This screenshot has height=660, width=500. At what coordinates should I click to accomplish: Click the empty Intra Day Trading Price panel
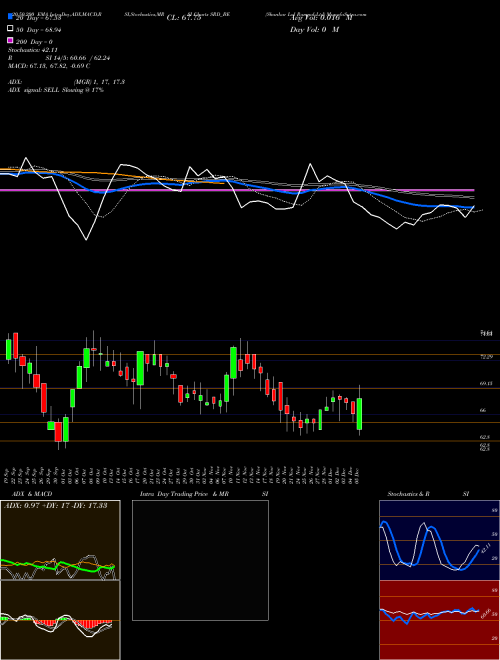(x=200, y=560)
